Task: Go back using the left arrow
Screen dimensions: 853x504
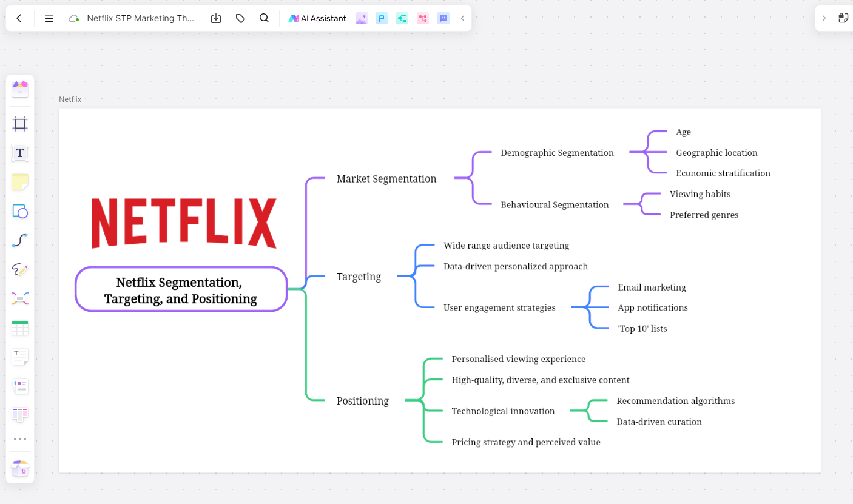Action: [x=19, y=18]
